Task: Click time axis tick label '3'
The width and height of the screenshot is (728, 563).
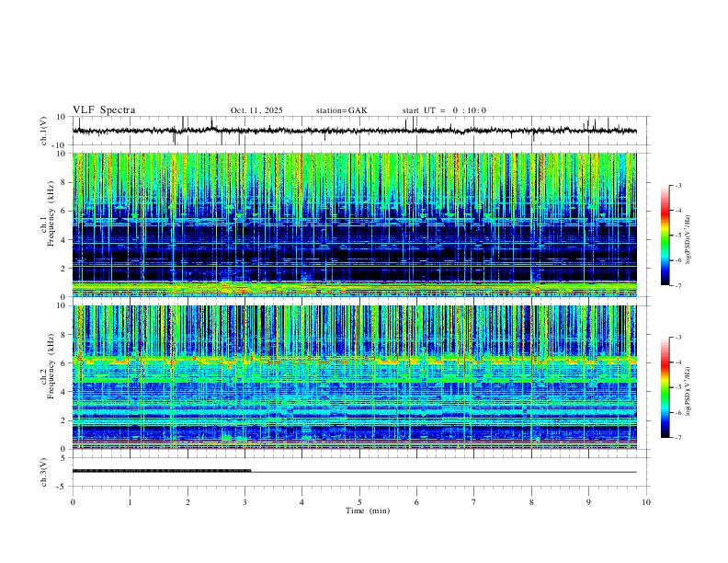Action: tap(245, 502)
